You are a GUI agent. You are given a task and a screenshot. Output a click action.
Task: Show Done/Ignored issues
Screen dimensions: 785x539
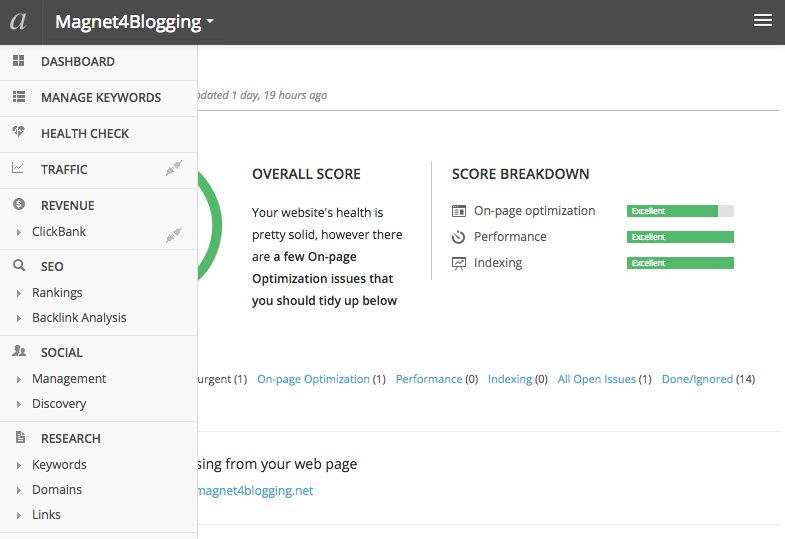coord(697,379)
